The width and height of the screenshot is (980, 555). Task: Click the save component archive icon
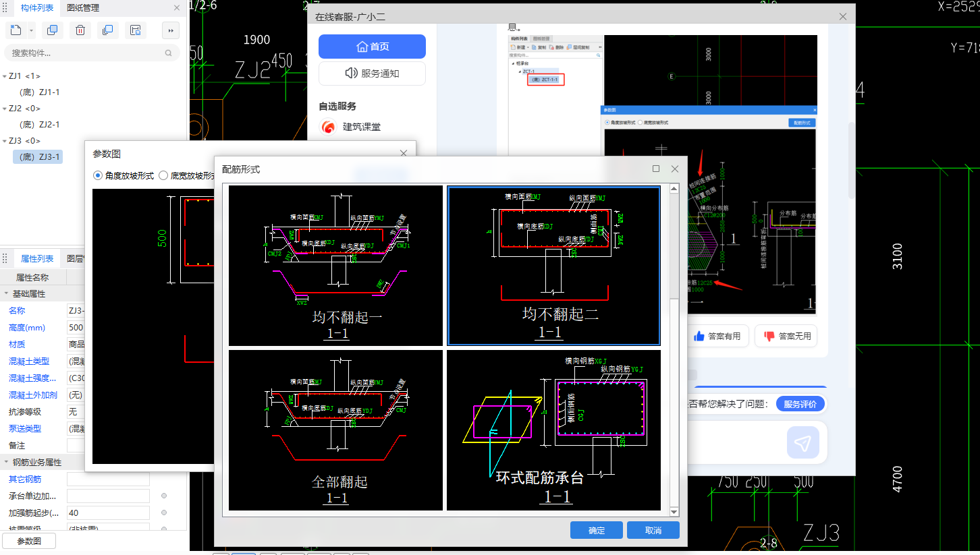(x=135, y=30)
